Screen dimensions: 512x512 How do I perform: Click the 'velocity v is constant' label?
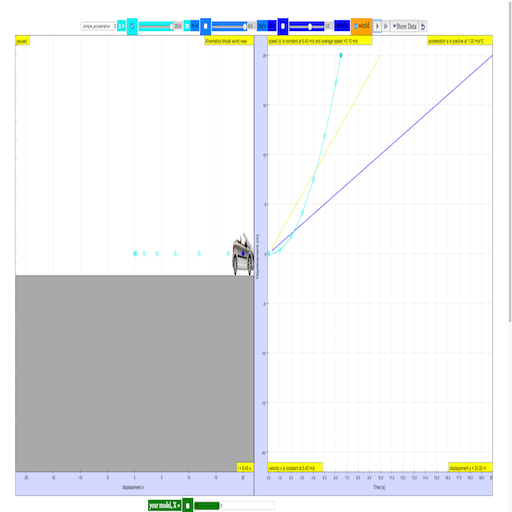click(x=295, y=468)
